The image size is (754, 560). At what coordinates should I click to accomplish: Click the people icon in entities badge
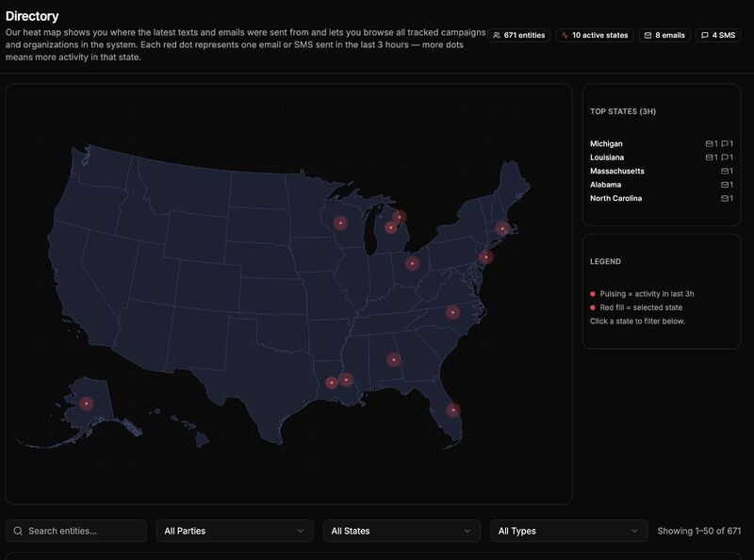point(497,35)
